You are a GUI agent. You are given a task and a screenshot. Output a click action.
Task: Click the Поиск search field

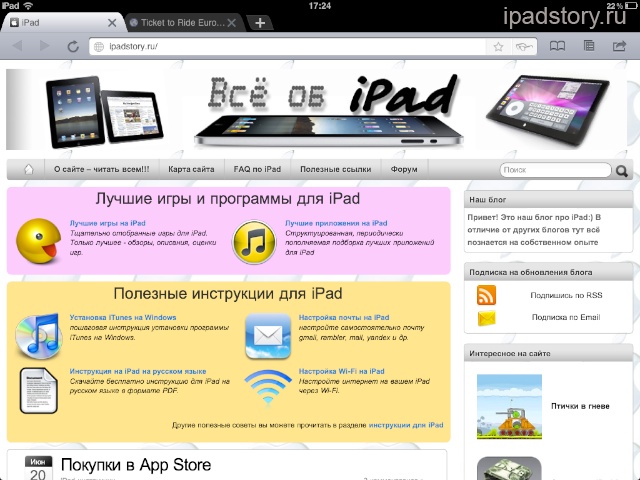point(556,170)
